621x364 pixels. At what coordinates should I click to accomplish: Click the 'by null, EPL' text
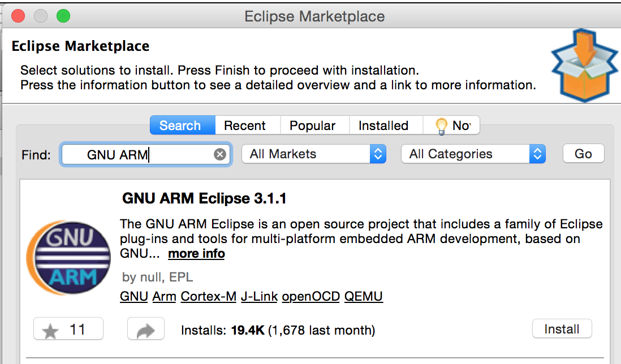pyautogui.click(x=158, y=277)
